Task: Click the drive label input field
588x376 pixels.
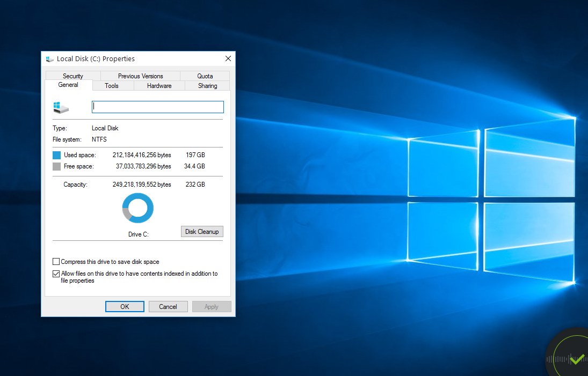Action: tap(157, 106)
